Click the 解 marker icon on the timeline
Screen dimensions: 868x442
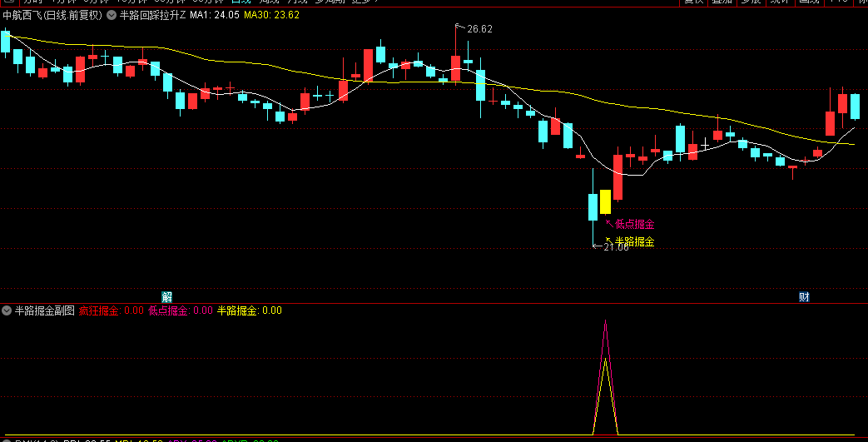[x=167, y=296]
